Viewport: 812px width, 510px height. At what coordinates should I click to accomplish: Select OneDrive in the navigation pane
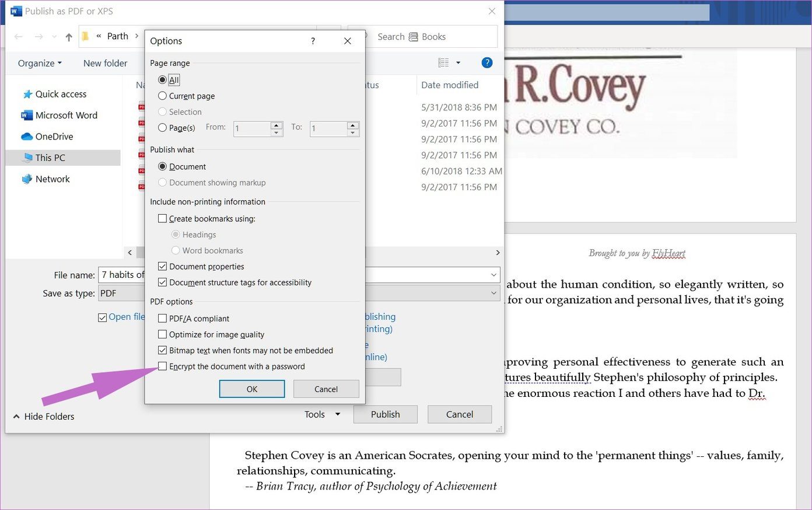click(47, 137)
